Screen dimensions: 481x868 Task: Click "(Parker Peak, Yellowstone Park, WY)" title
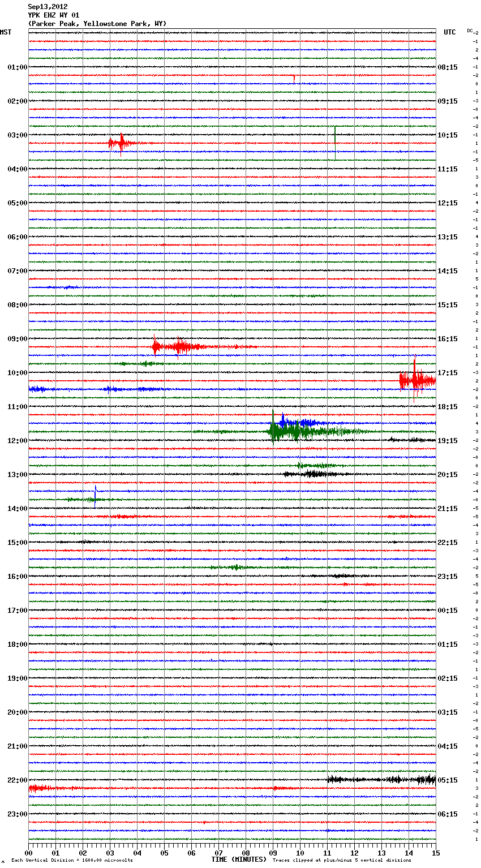97,24
